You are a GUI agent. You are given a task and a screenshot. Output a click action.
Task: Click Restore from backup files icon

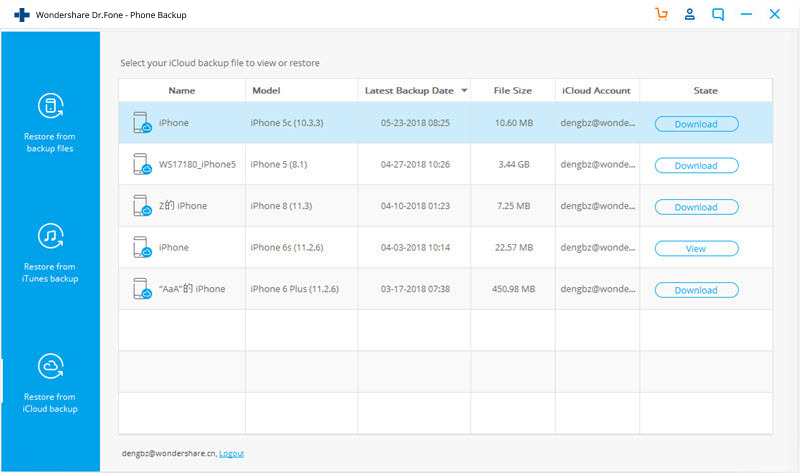[51, 106]
